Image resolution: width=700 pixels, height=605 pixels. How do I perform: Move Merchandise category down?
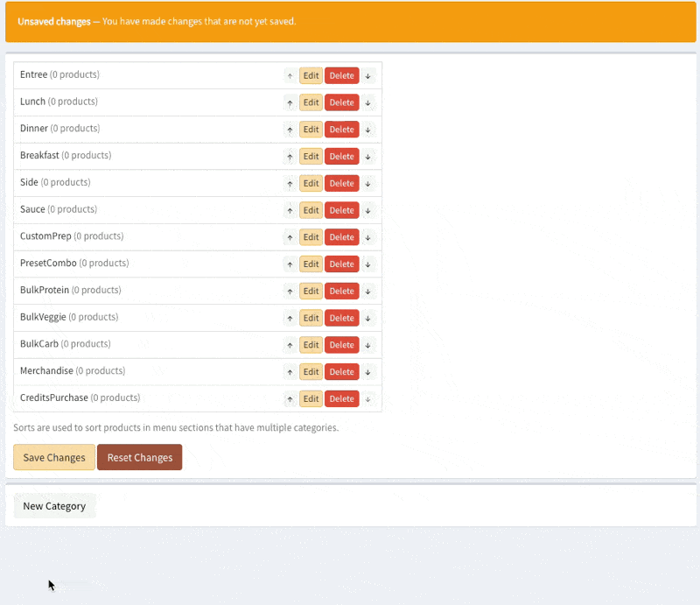tap(367, 372)
